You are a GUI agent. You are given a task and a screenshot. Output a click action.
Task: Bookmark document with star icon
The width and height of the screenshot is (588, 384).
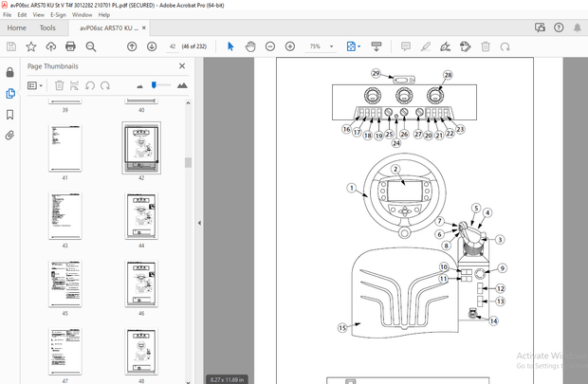point(31,46)
